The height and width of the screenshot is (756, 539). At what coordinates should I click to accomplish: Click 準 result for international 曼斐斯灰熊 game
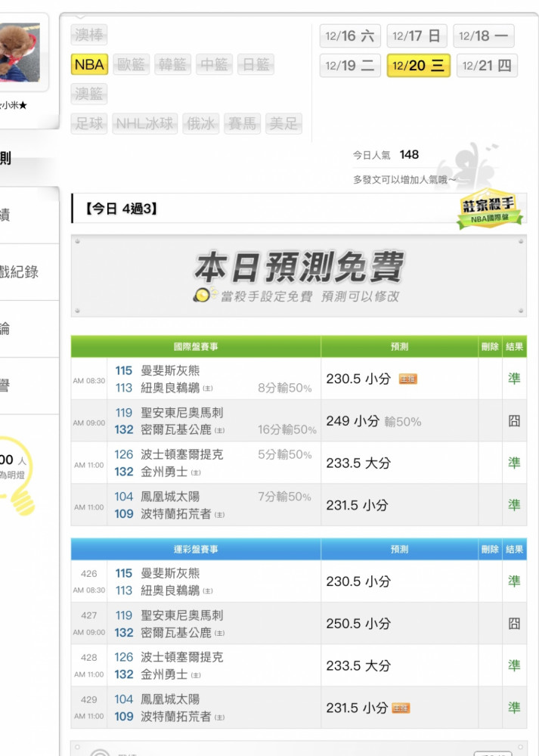pos(514,379)
